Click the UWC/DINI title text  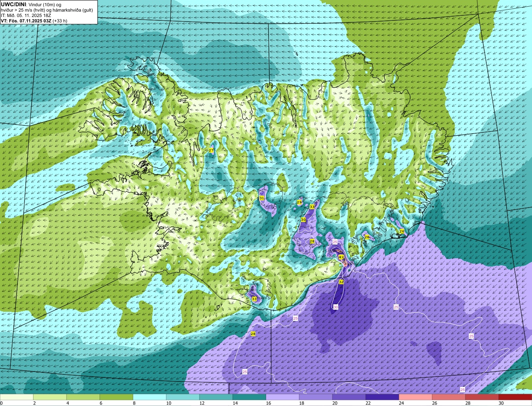click(14, 4)
